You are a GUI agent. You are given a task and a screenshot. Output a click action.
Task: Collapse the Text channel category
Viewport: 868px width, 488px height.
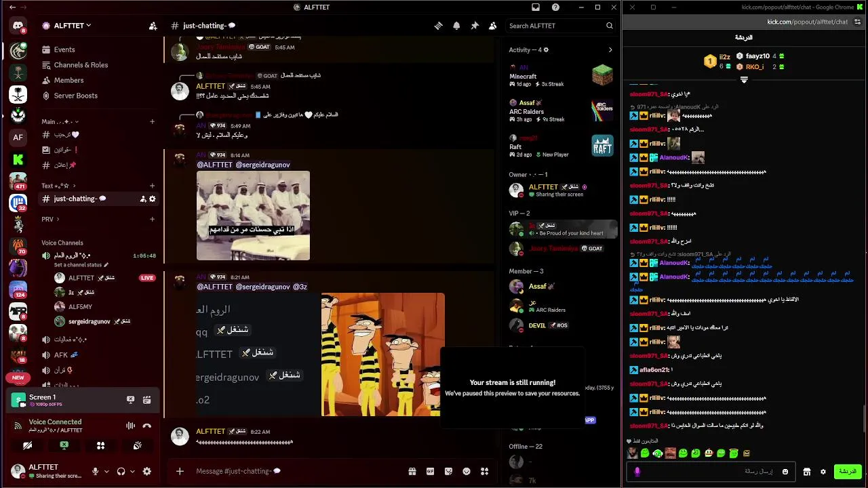(x=59, y=186)
